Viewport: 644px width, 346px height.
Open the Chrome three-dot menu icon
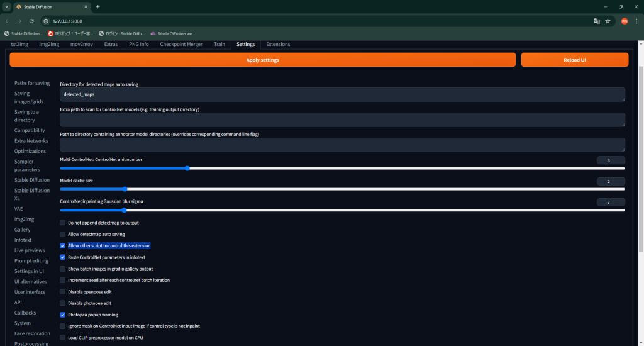point(636,21)
